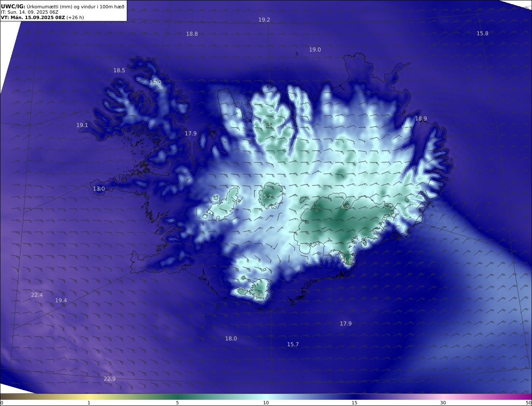Viewport: 532px width, 406px height.
Task: Click the '(+26 h)' forecast offset text
Action: 75,17
